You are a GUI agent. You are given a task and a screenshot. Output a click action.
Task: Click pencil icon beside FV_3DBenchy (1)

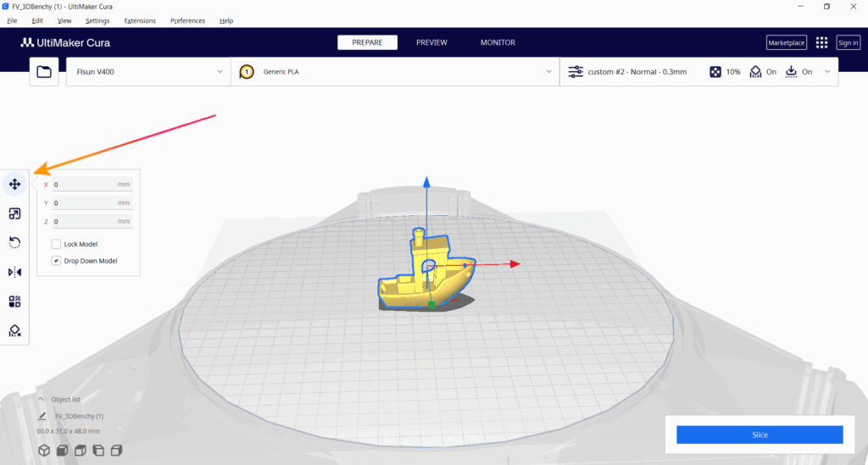42,416
